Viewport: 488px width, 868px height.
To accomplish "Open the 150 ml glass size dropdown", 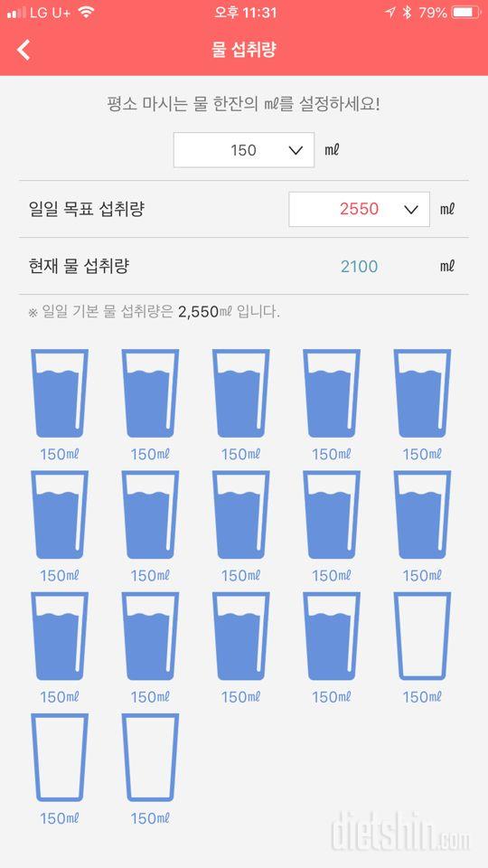I will pyautogui.click(x=244, y=150).
